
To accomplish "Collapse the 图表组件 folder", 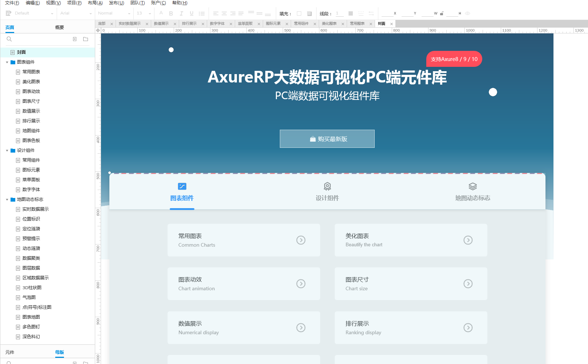I will point(7,62).
